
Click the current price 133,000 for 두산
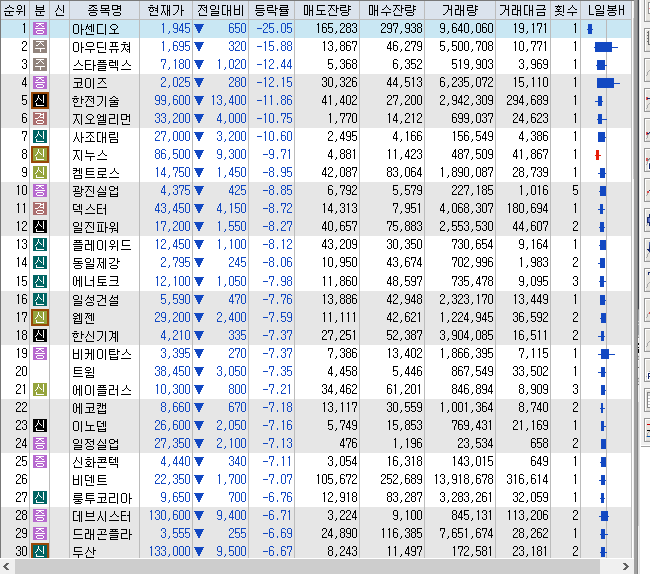pyautogui.click(x=170, y=551)
